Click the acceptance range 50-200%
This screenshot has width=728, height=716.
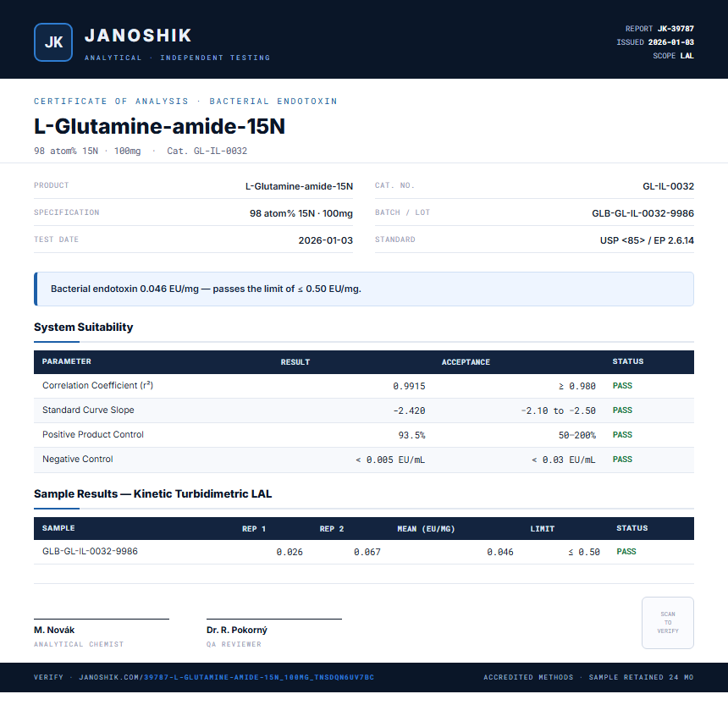click(x=577, y=436)
